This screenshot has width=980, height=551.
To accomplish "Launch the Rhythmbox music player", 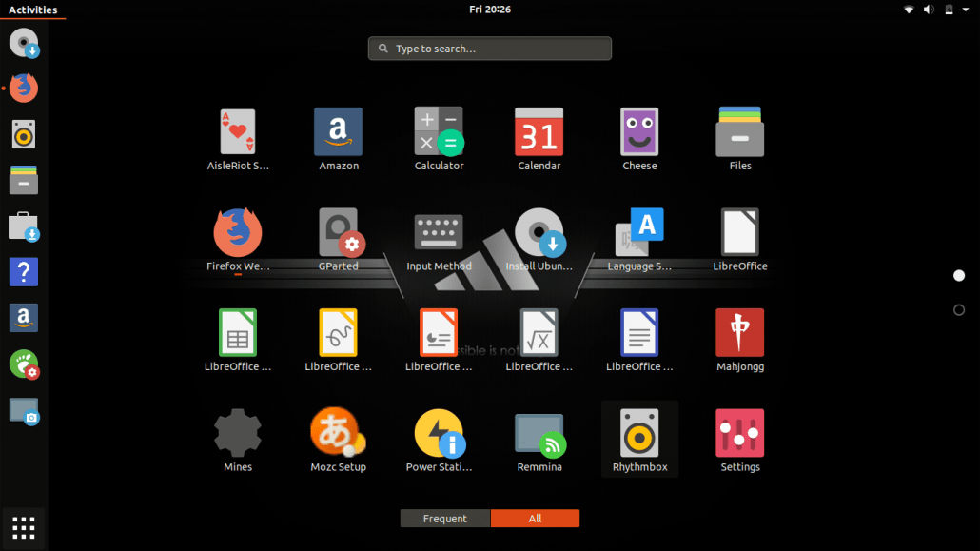I will pos(639,434).
